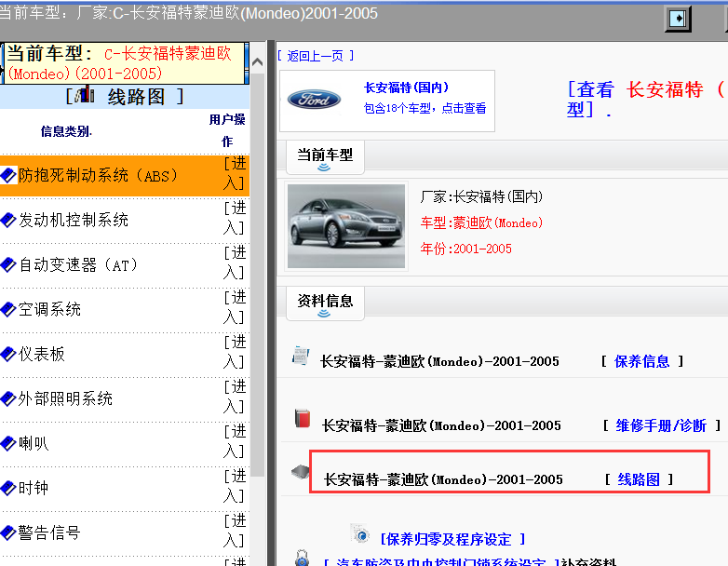Click the lock icon beside 汽车防盗 link
The width and height of the screenshot is (728, 566).
pyautogui.click(x=303, y=559)
